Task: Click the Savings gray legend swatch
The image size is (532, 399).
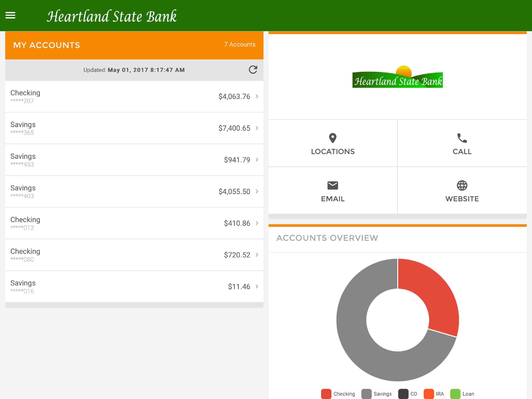Action: [366, 394]
